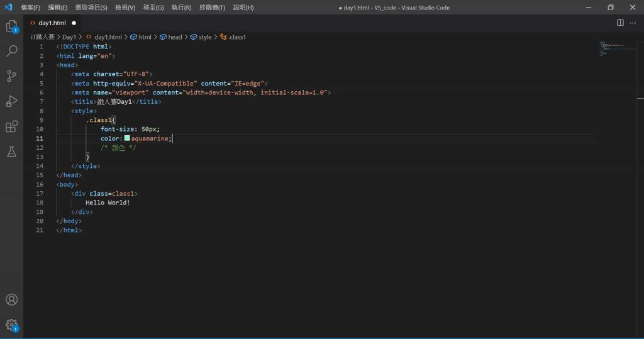
Task: Click line number 21 in the gutter
Action: pos(40,230)
